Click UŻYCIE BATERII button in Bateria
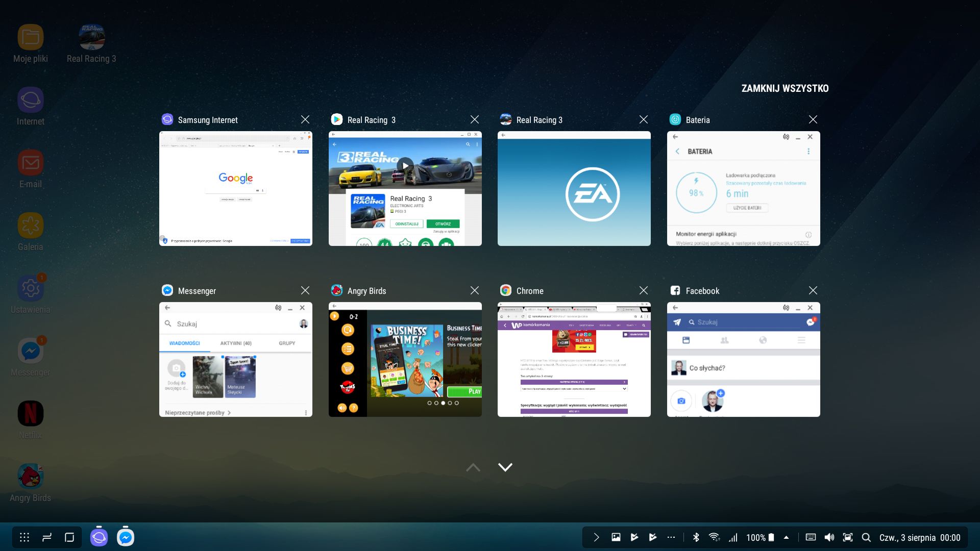This screenshot has width=980, height=551. tap(747, 208)
